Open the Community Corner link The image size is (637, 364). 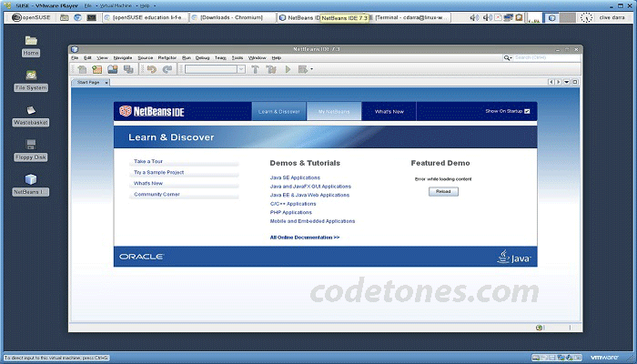click(x=157, y=194)
